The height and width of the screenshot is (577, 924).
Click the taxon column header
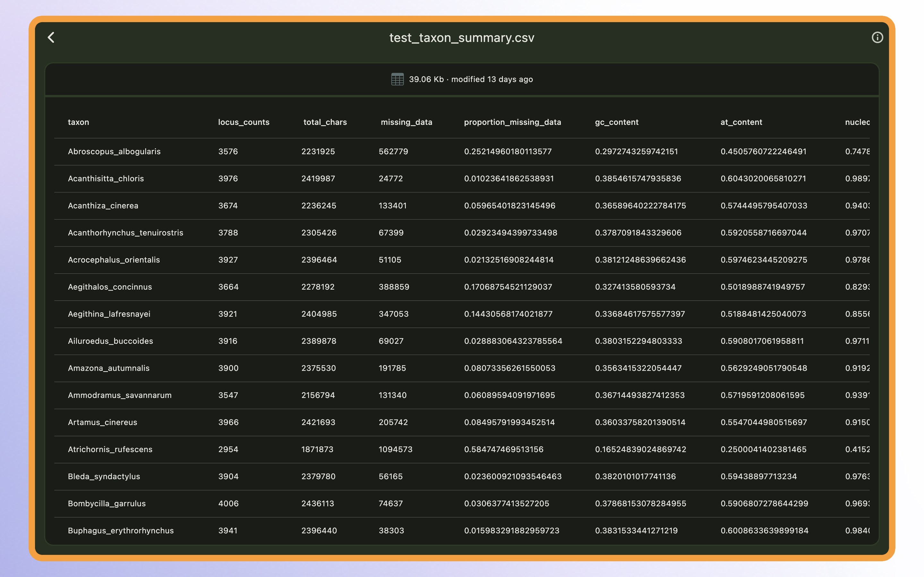tap(78, 122)
